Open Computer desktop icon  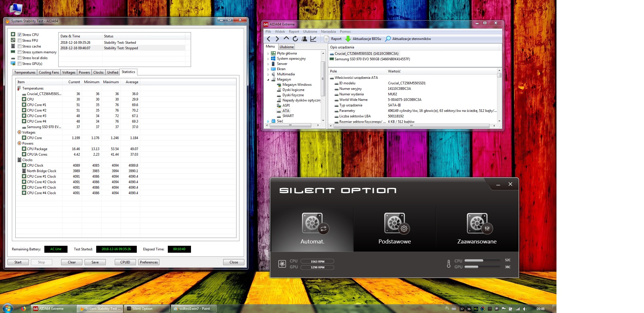tap(16, 9)
